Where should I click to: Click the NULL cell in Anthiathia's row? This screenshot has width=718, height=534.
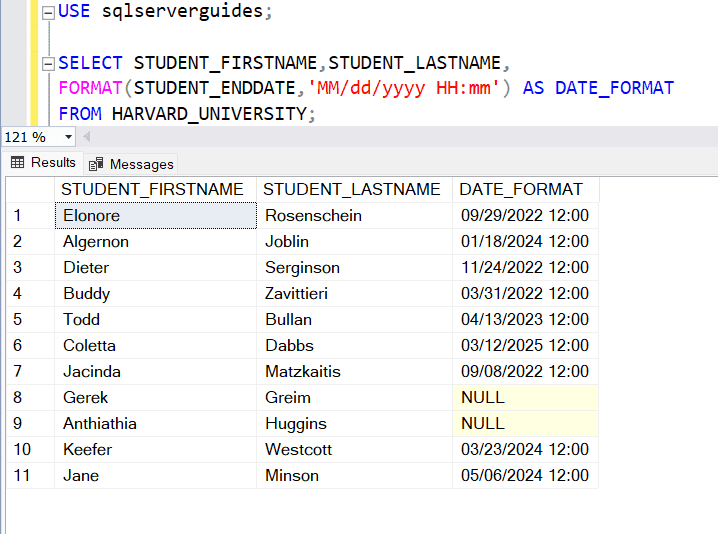pyautogui.click(x=525, y=424)
